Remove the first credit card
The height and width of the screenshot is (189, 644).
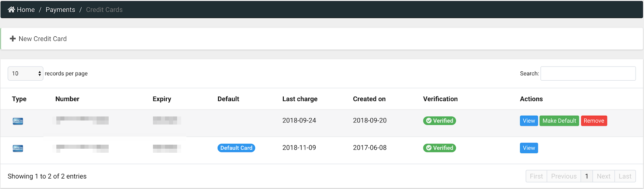click(x=594, y=121)
